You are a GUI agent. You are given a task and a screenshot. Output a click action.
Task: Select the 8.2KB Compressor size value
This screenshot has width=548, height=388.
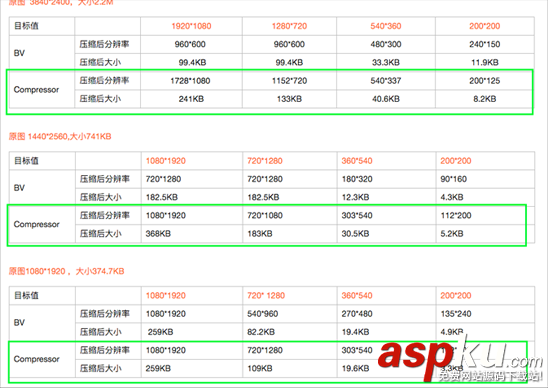click(485, 99)
